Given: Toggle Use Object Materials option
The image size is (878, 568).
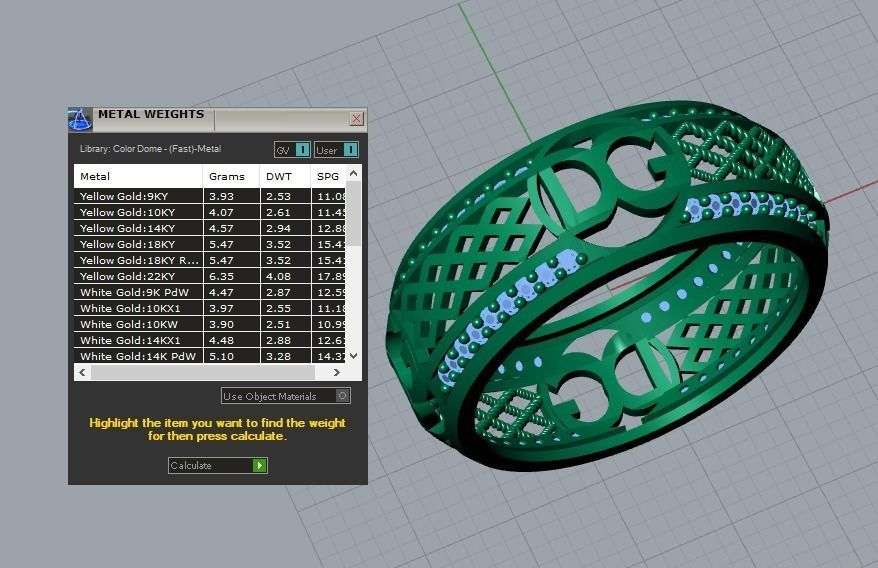Looking at the screenshot, I should pos(286,396).
